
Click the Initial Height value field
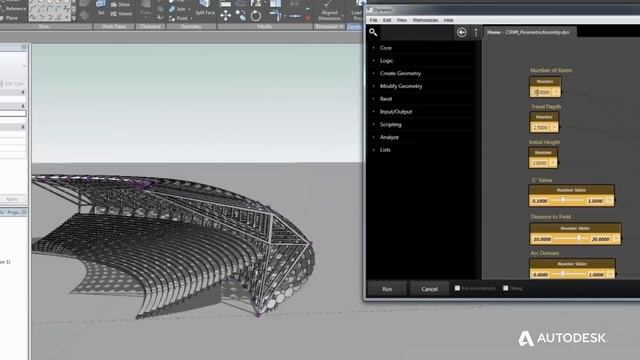[x=540, y=163]
